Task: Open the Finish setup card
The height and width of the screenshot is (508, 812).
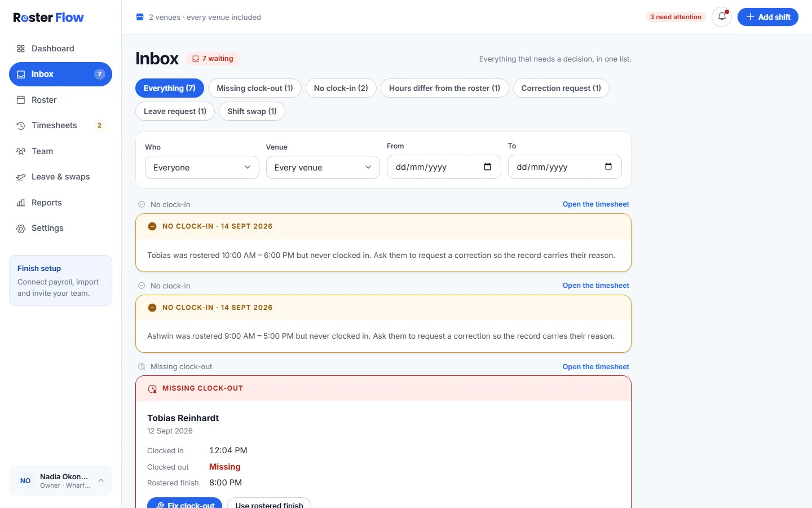Action: coord(60,281)
